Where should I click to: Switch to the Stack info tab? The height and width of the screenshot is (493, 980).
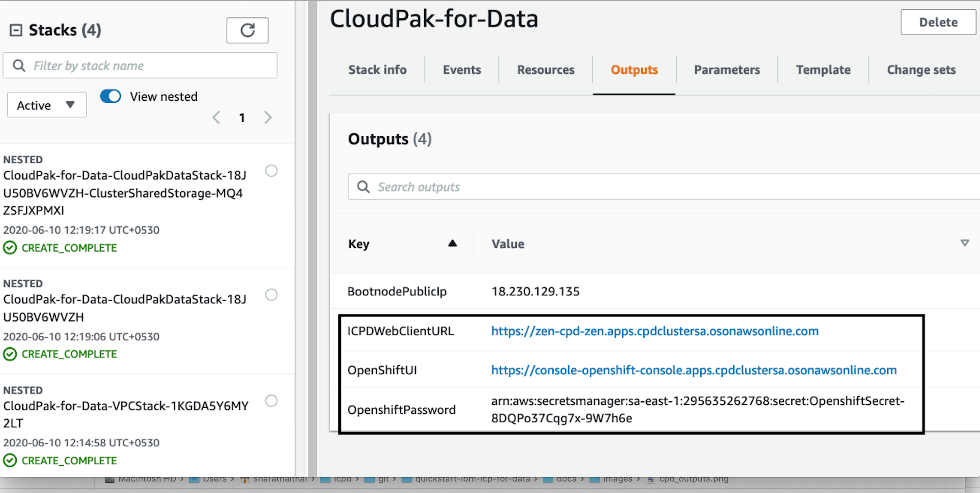point(377,70)
